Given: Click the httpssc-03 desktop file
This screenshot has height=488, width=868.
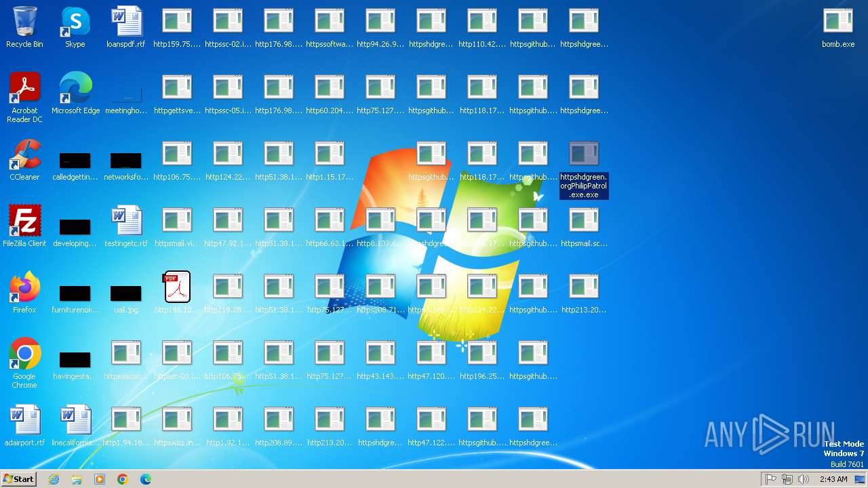Looking at the screenshot, I should point(177,359).
